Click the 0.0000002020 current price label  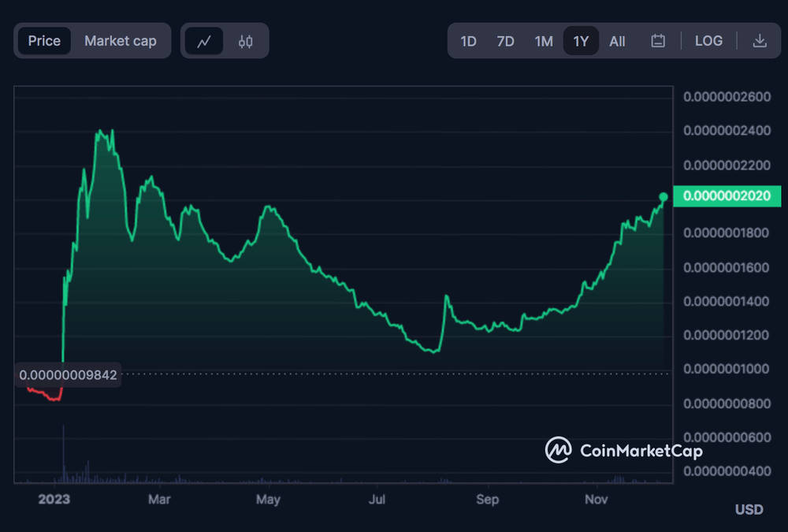pos(727,195)
